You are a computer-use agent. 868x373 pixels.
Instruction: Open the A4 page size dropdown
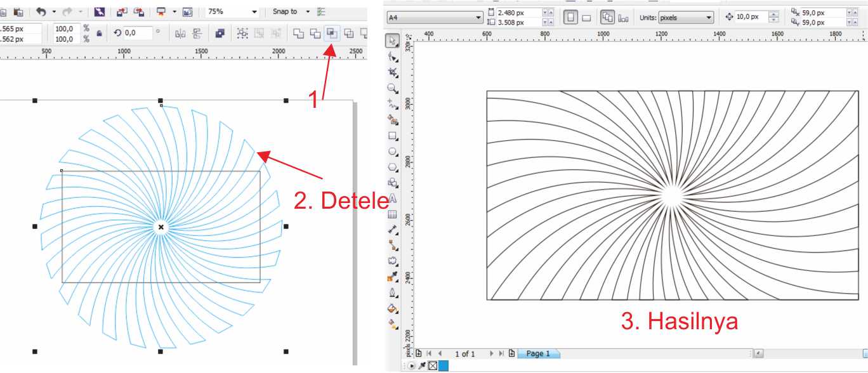478,18
